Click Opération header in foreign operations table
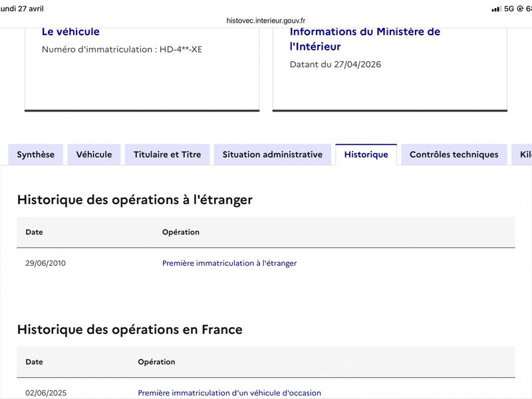 tap(181, 232)
